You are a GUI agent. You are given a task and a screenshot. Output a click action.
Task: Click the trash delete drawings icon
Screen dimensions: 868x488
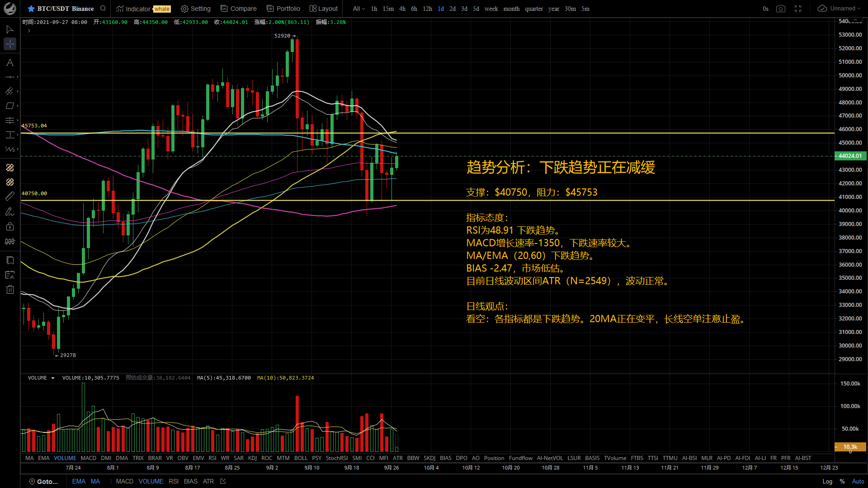(9, 290)
